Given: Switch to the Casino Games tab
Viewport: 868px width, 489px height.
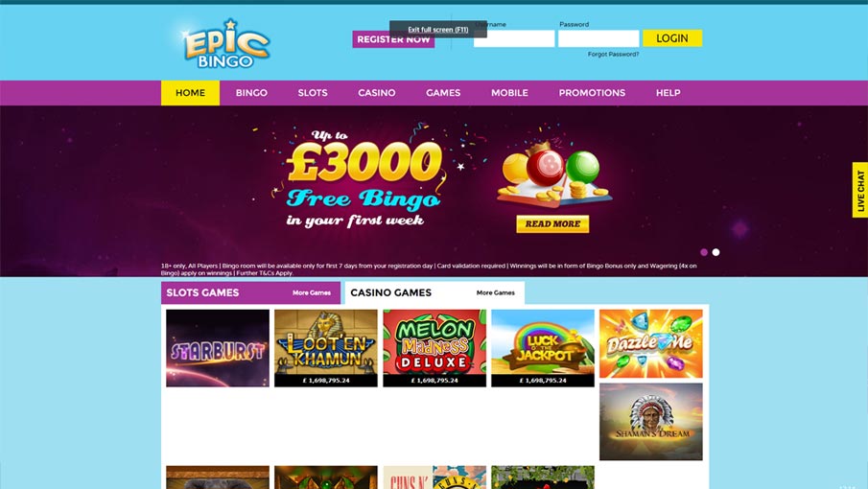Looking at the screenshot, I should point(390,292).
